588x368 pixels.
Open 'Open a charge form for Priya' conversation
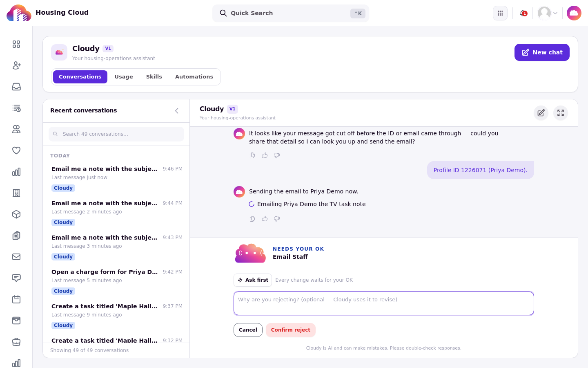(x=116, y=282)
